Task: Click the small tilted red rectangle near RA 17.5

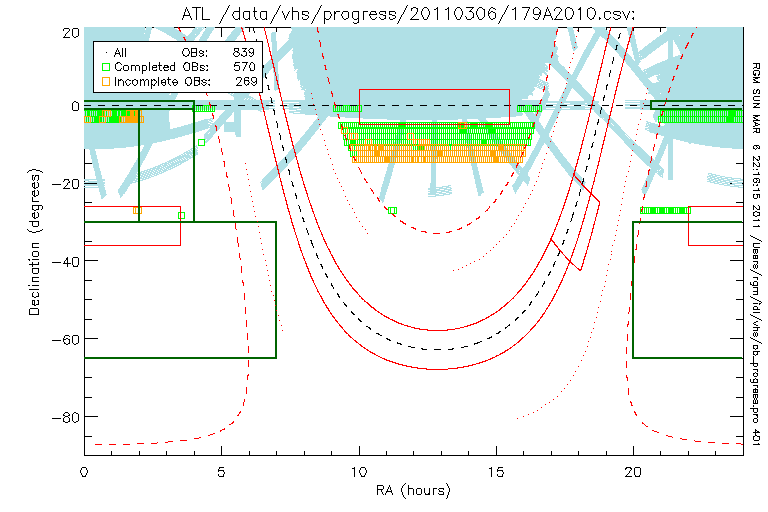Action: tap(567, 254)
